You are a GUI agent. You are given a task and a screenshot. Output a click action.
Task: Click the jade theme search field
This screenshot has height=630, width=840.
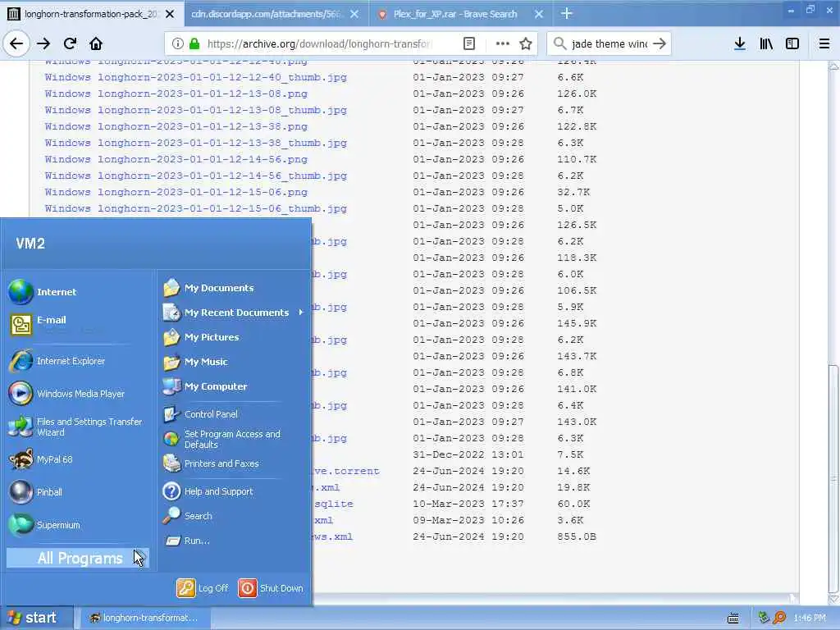tap(609, 44)
